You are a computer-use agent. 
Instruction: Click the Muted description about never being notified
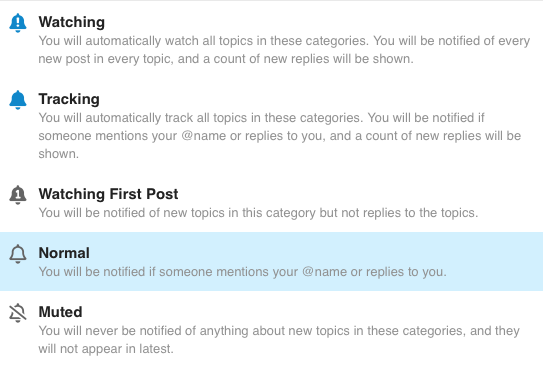[279, 340]
